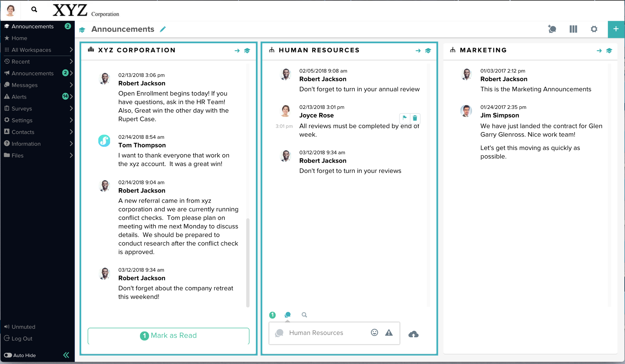Switch to column layout view icon
The image size is (625, 364).
[573, 29]
